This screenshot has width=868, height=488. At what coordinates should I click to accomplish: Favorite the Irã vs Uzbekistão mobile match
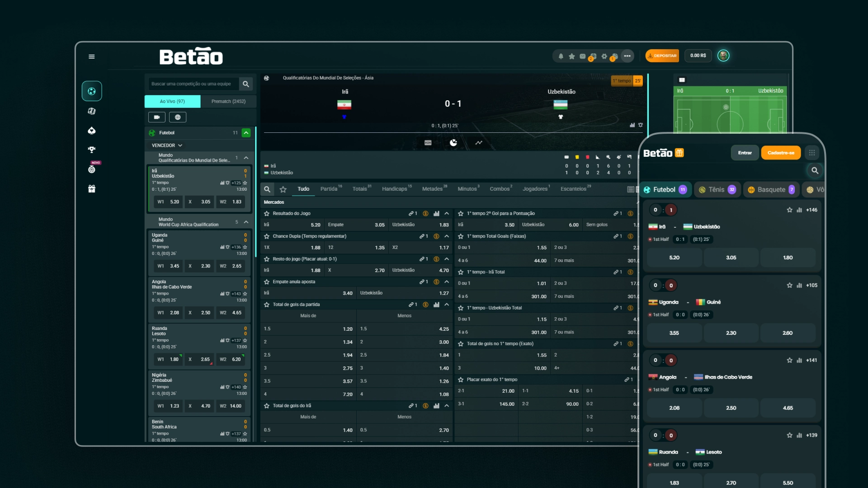click(x=789, y=210)
